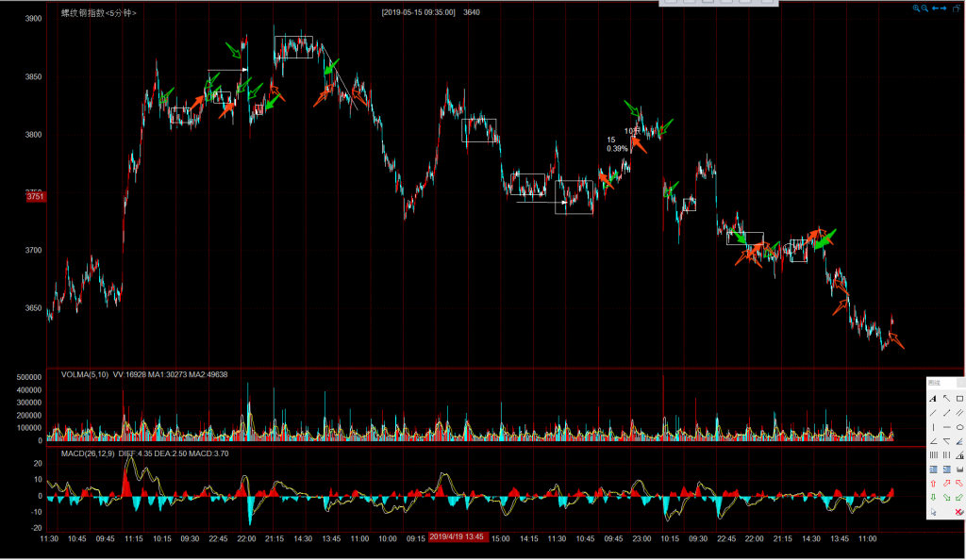
Task: Choose the parallel lines drawing tool
Action: pos(959,413)
